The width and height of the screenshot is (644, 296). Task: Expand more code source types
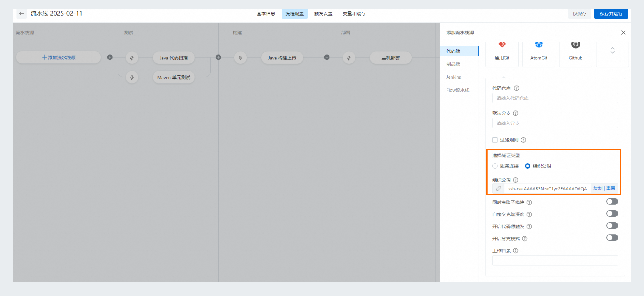point(613,50)
